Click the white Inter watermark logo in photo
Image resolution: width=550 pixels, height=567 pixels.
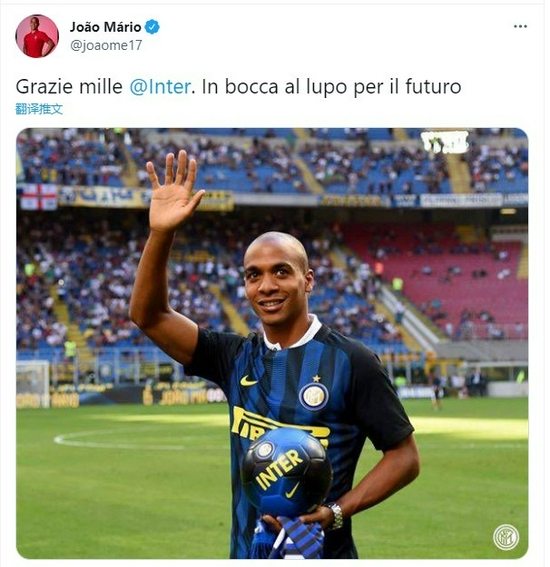(506, 537)
